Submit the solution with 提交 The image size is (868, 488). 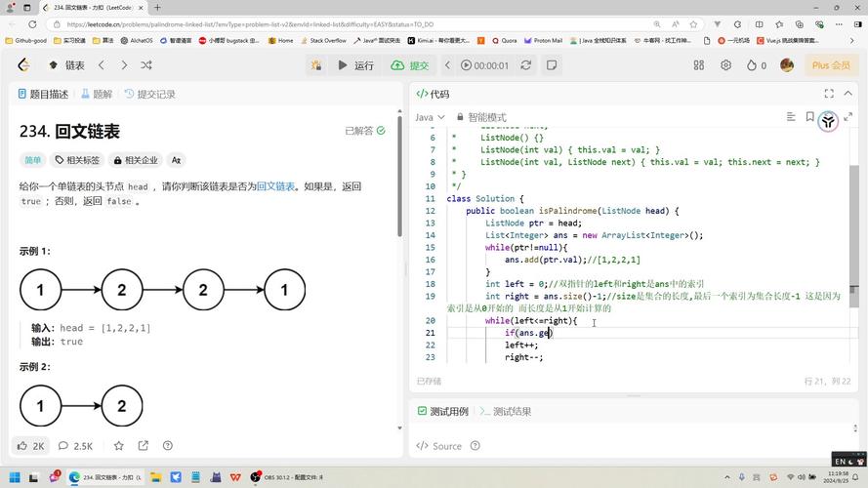click(410, 65)
